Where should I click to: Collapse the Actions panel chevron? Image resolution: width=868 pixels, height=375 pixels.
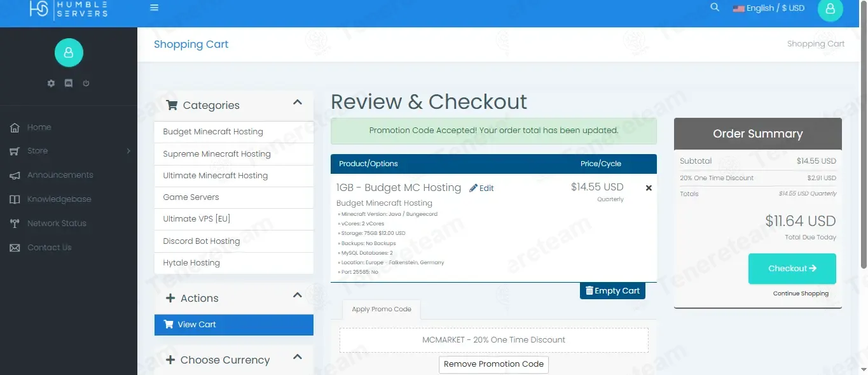297,295
